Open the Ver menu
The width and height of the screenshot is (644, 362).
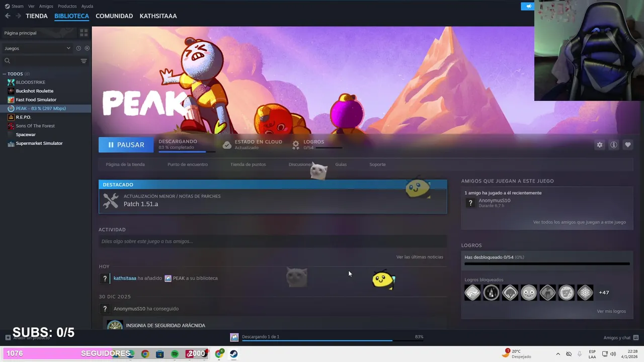point(31,6)
